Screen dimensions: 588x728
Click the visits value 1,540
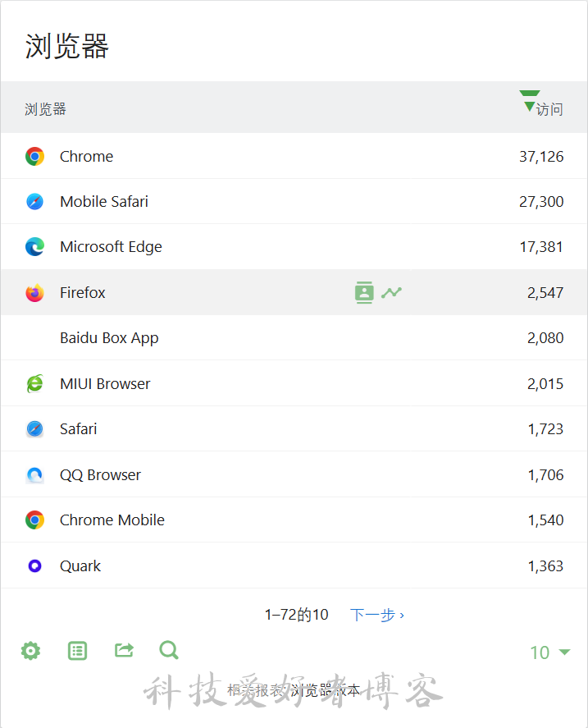coord(545,520)
